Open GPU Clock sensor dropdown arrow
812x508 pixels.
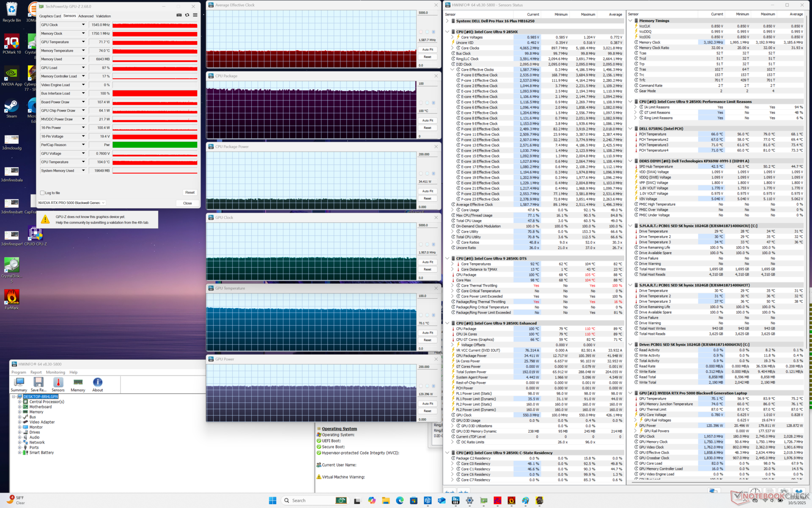(83, 25)
